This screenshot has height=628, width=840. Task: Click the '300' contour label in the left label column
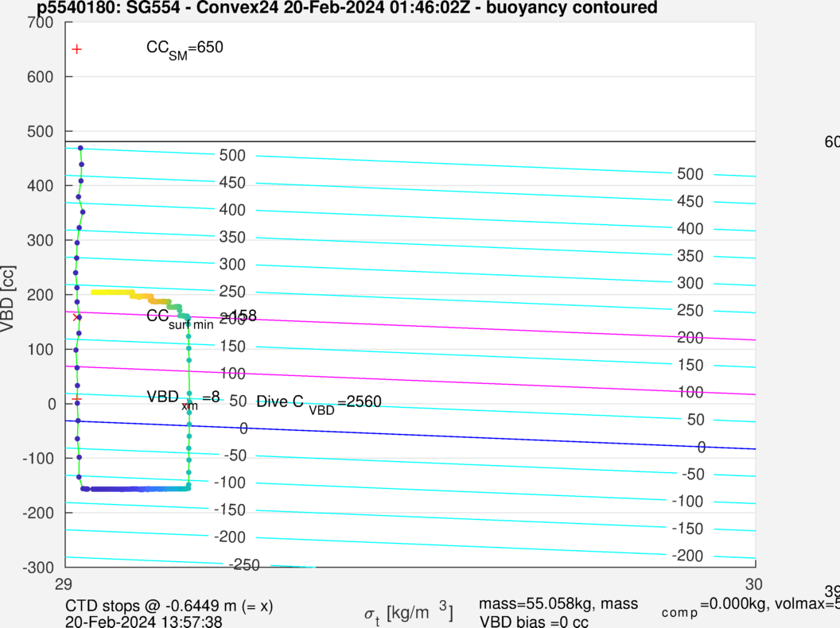point(232,265)
